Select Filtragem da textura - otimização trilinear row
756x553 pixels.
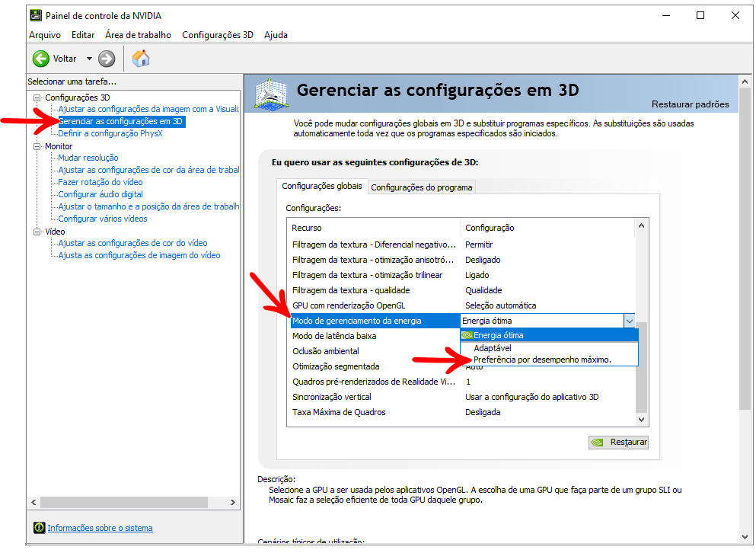click(x=462, y=275)
